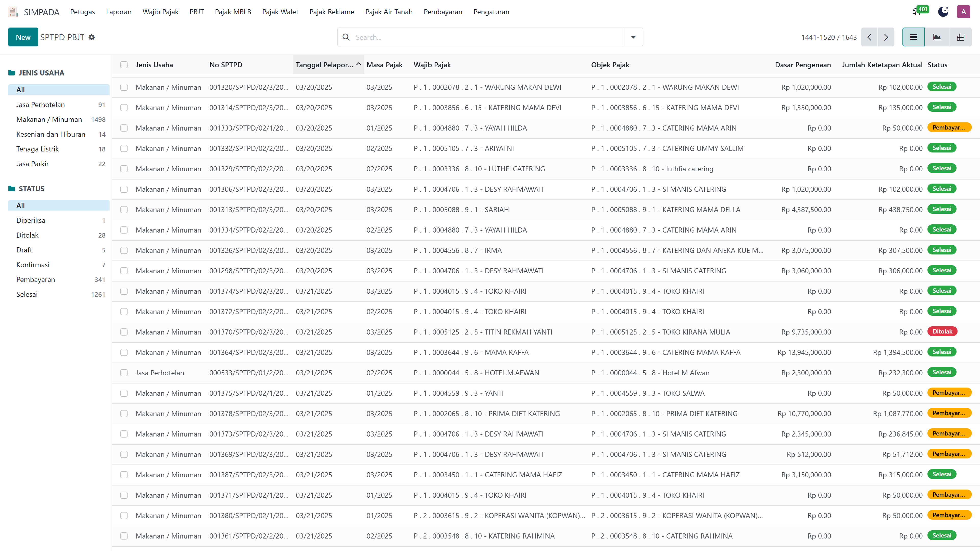
Task: Click the STATUS folder icon
Action: pos(12,189)
